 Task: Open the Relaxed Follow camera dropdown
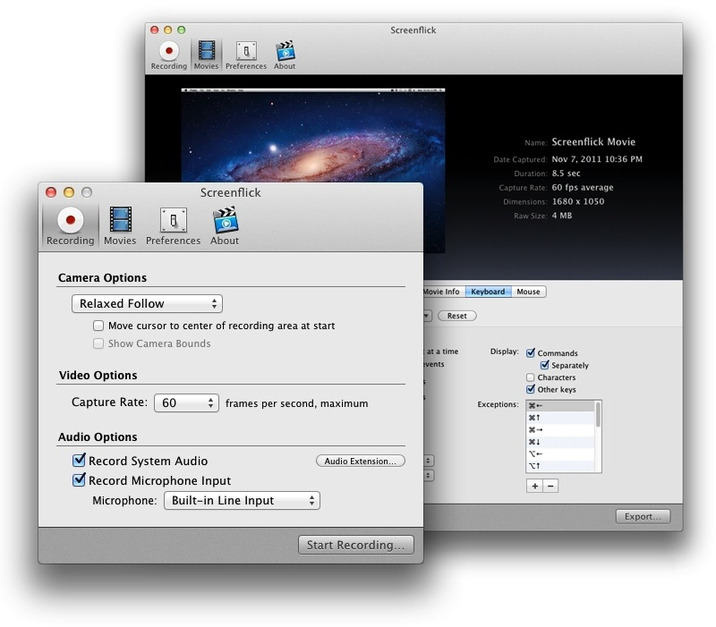tap(147, 304)
